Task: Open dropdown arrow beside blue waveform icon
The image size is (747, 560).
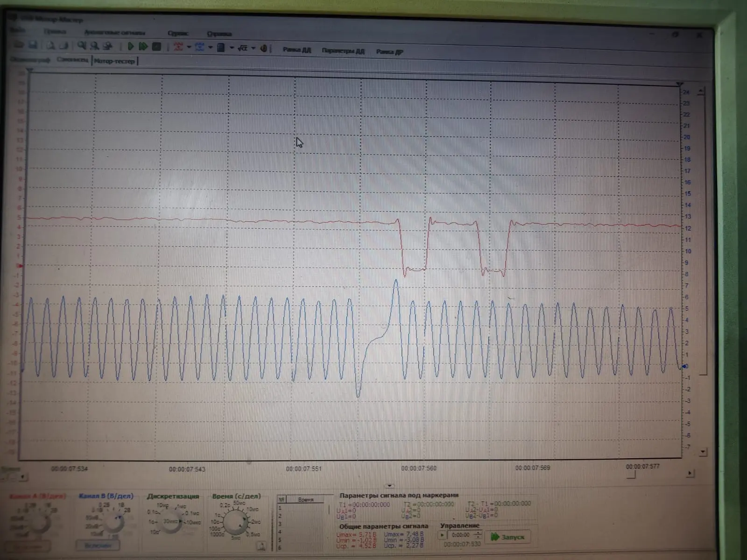Action: pos(210,47)
